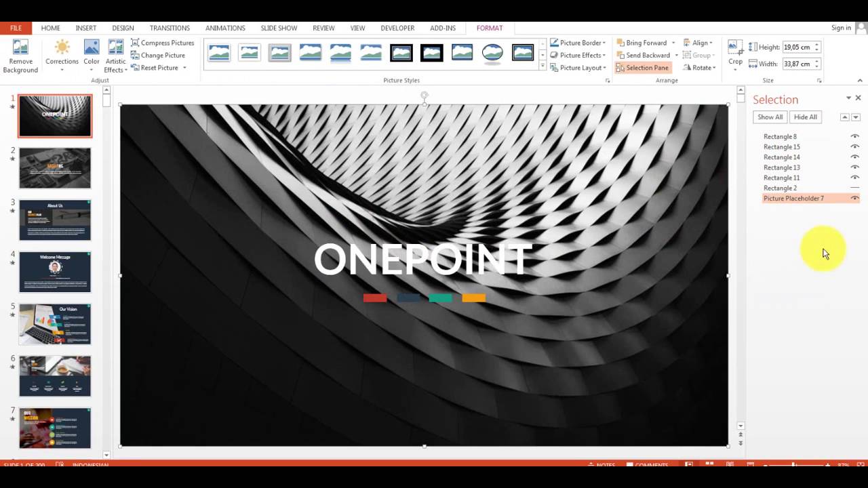868x488 pixels.
Task: Open the Picture Border dropdown
Action: tap(577, 43)
